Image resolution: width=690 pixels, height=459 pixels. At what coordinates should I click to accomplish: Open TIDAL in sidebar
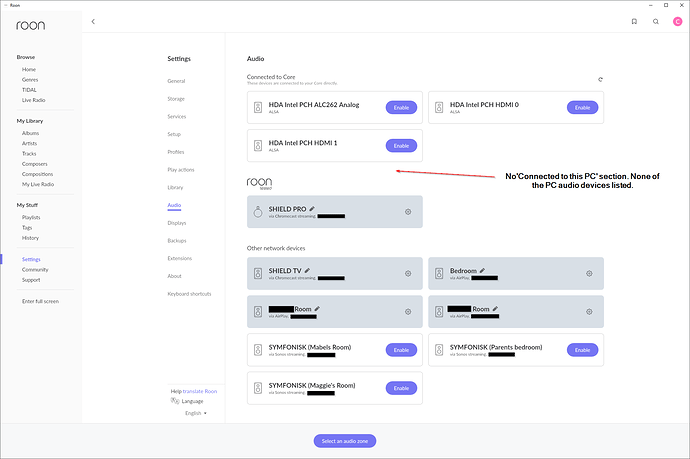pos(29,90)
